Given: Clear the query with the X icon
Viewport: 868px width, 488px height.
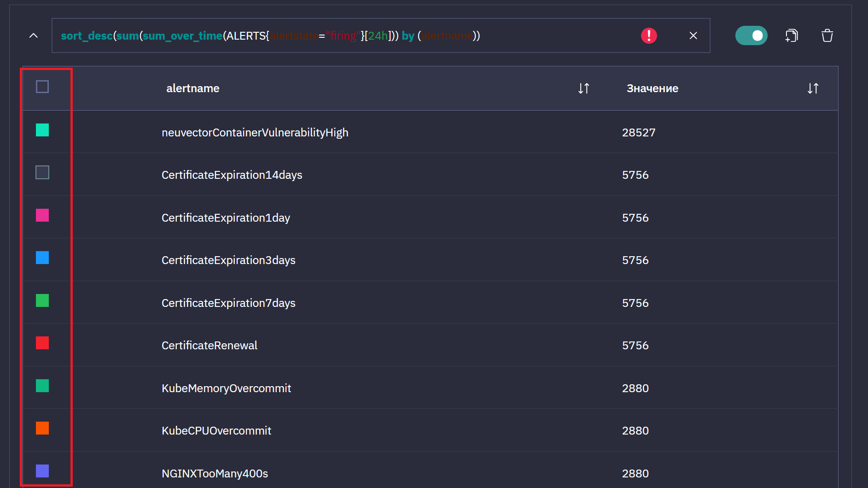Looking at the screenshot, I should 693,35.
